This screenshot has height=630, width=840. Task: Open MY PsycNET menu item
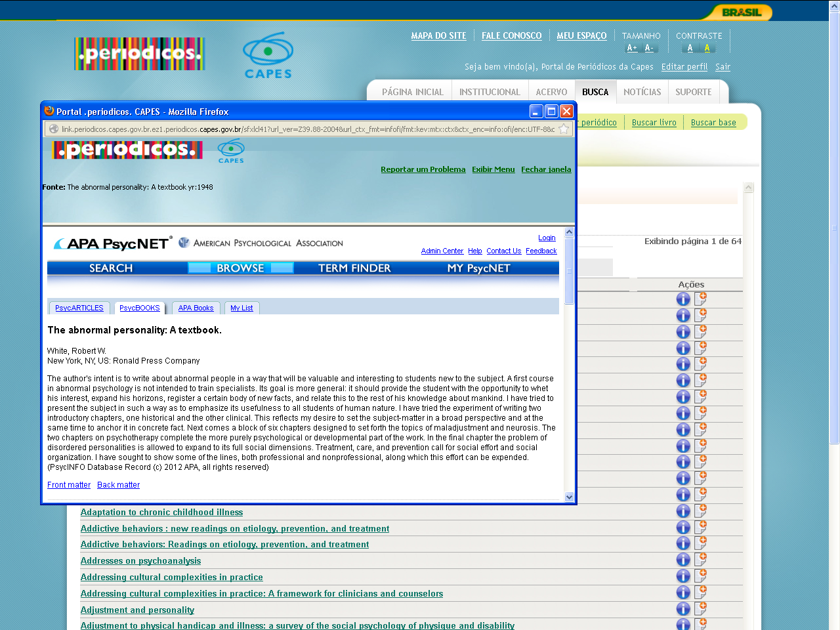[x=478, y=268]
